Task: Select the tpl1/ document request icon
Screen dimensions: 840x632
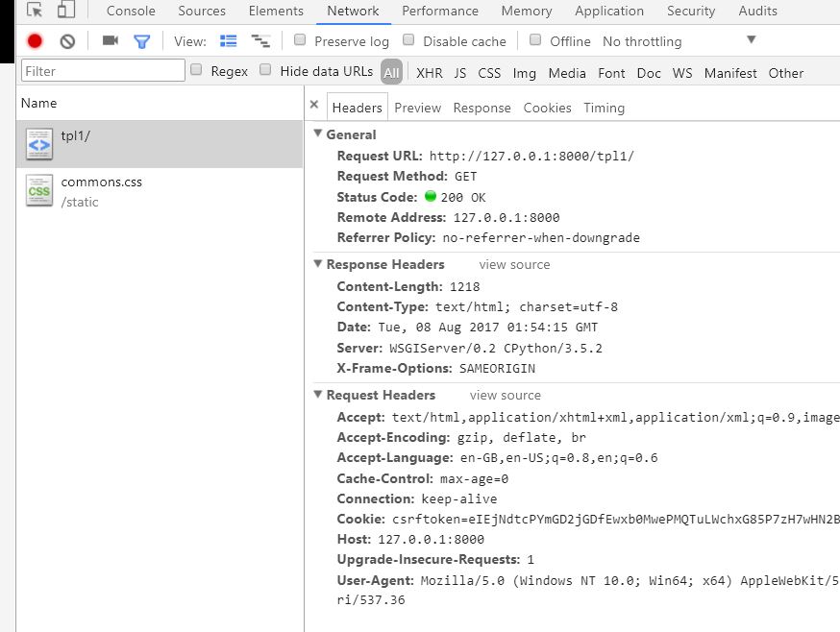Action: (39, 144)
